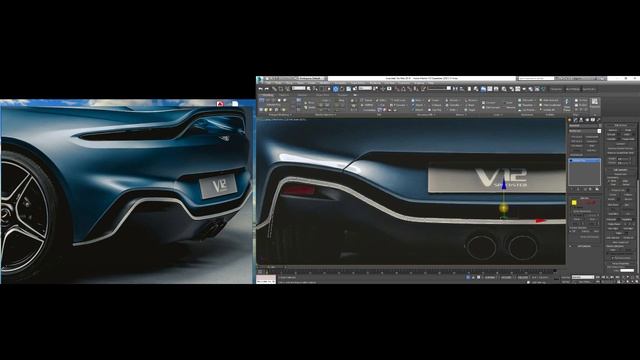The image size is (640, 360).
Task: Switch to the Display command panel tab
Action: pyautogui.click(x=593, y=120)
